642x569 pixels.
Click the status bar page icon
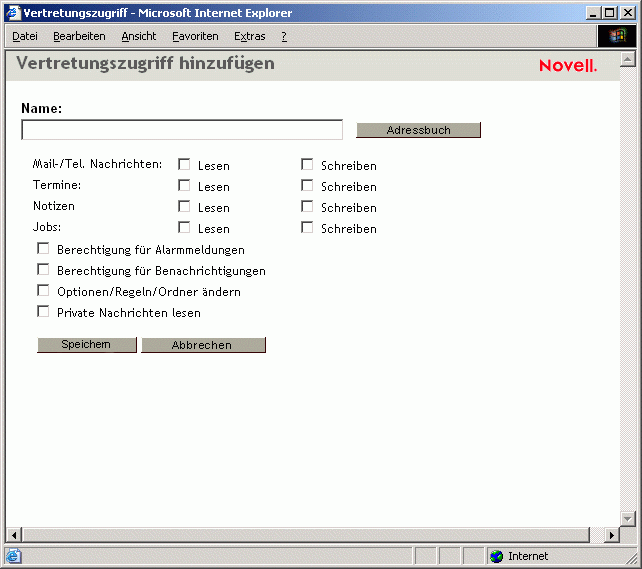click(x=13, y=556)
